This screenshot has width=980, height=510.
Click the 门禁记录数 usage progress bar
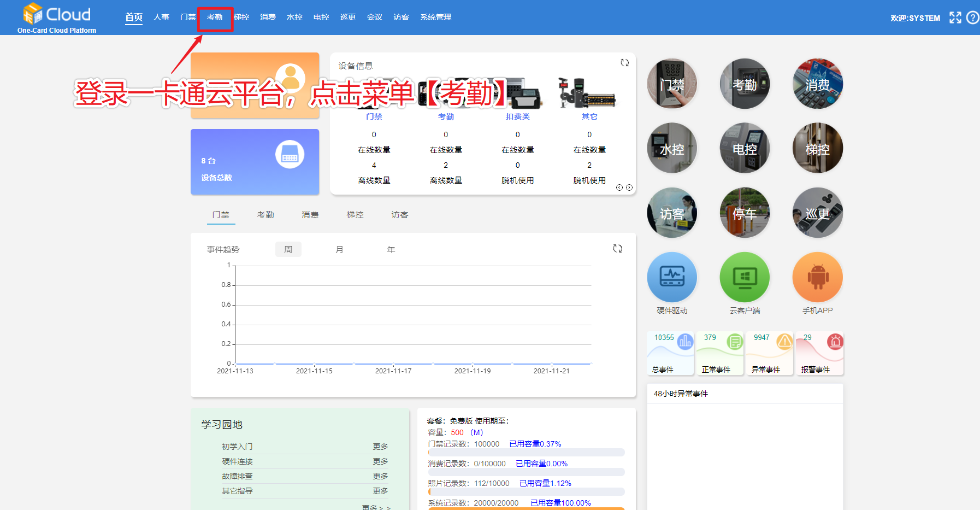tap(526, 453)
